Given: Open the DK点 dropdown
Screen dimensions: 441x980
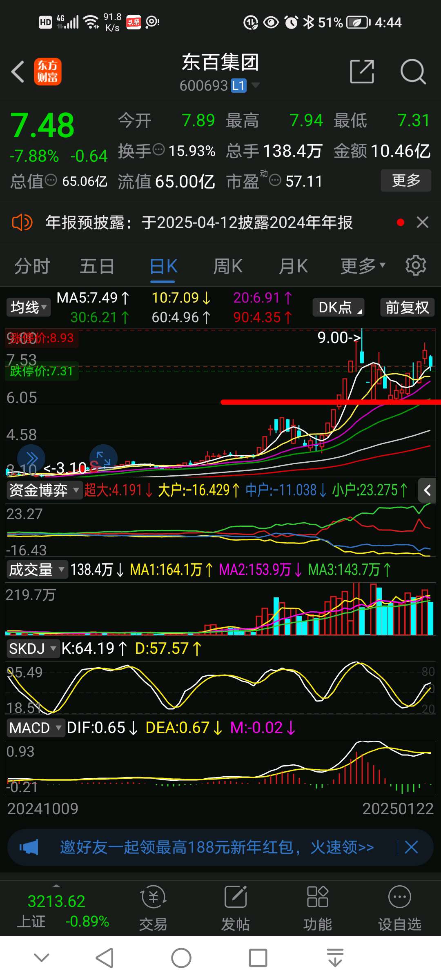Looking at the screenshot, I should [x=339, y=307].
